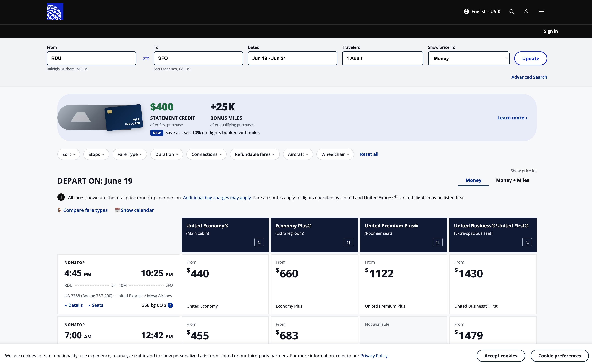Open the Show price in Money select
The width and height of the screenshot is (592, 364).
469,58
